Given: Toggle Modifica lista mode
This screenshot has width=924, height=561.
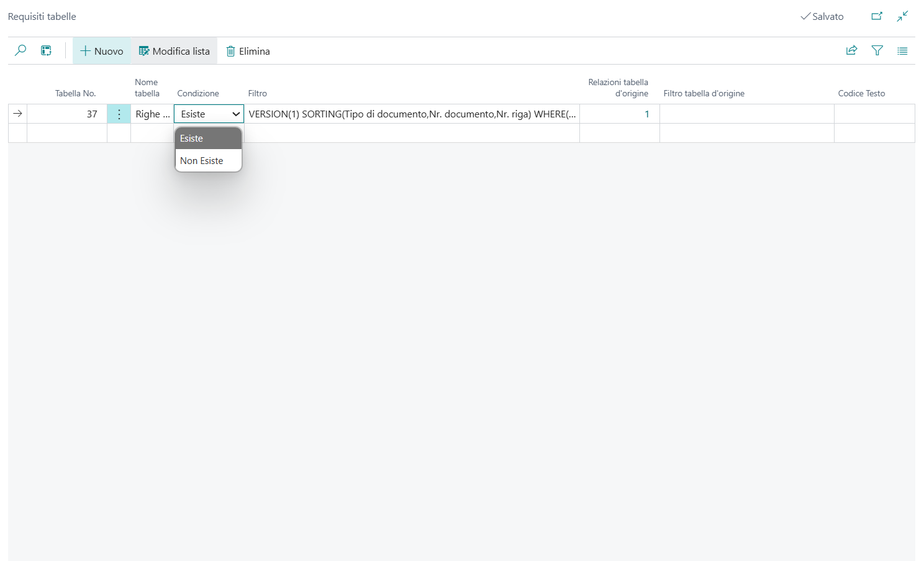Looking at the screenshot, I should point(174,51).
